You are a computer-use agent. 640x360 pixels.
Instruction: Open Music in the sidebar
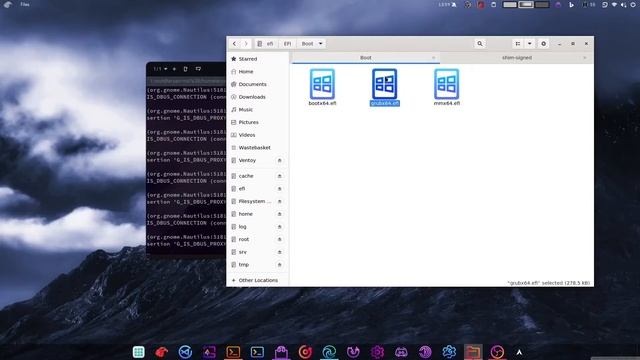click(258, 110)
